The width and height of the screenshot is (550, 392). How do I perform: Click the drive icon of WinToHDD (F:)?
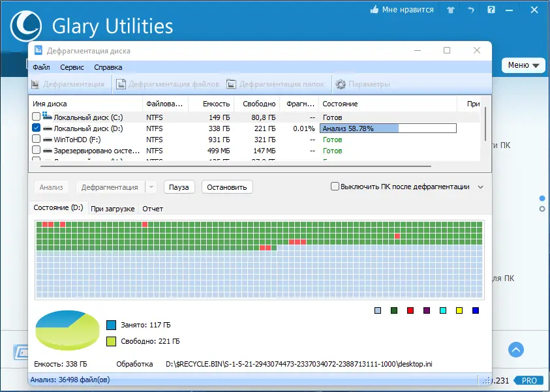(x=48, y=140)
